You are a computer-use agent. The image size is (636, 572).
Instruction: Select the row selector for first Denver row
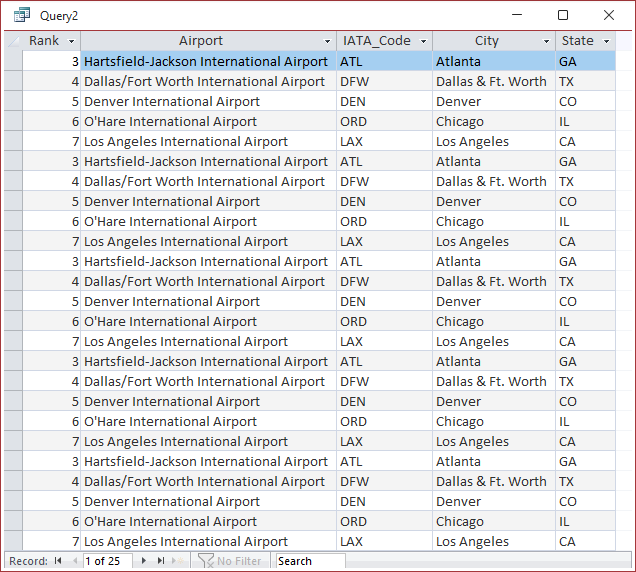point(13,101)
